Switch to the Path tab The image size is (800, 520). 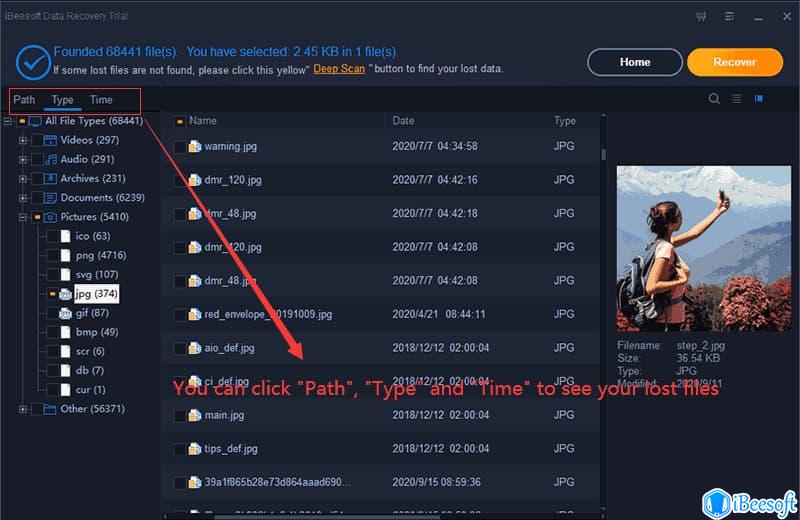tap(24, 100)
